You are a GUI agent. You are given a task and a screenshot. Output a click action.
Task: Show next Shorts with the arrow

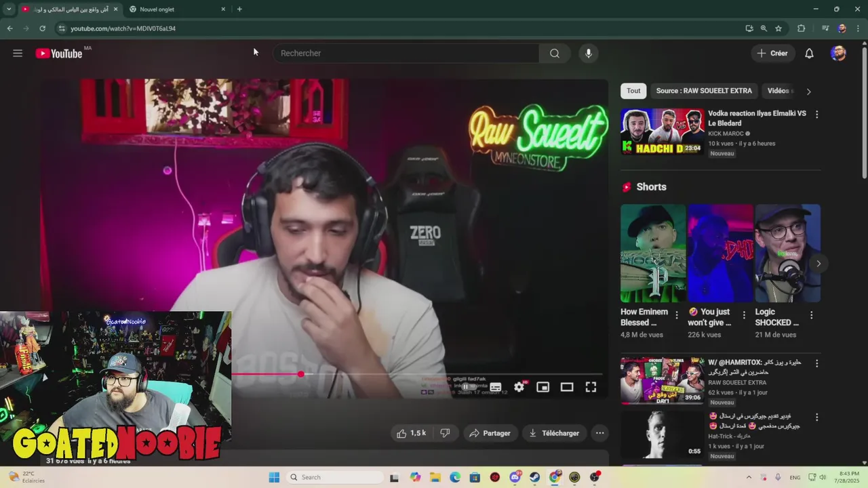pyautogui.click(x=818, y=264)
